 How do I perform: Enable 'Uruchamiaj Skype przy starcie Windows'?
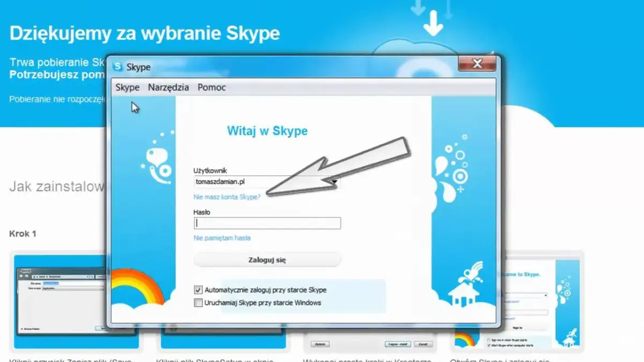pyautogui.click(x=199, y=302)
